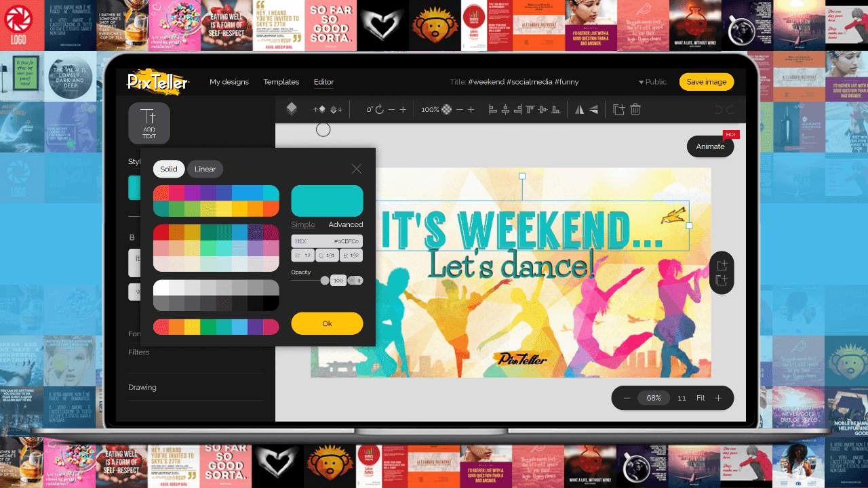Flip the selected element vertically
This screenshot has width=868, height=488.
click(x=593, y=109)
